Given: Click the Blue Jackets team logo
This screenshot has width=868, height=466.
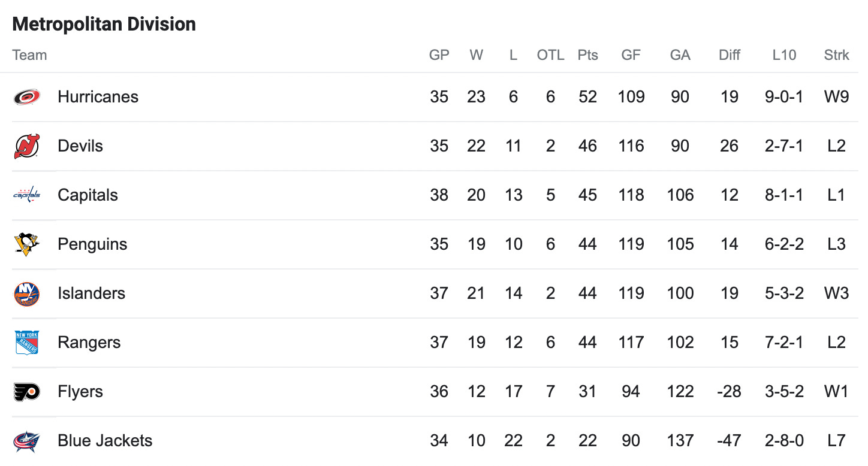Looking at the screenshot, I should tap(27, 441).
